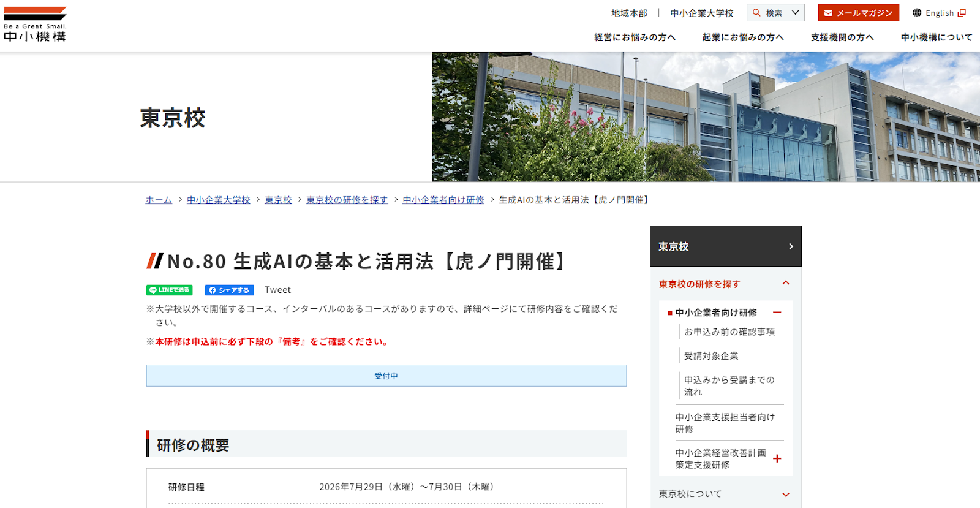Click the globe icon beside English
The height and width of the screenshot is (508, 980).
(917, 13)
